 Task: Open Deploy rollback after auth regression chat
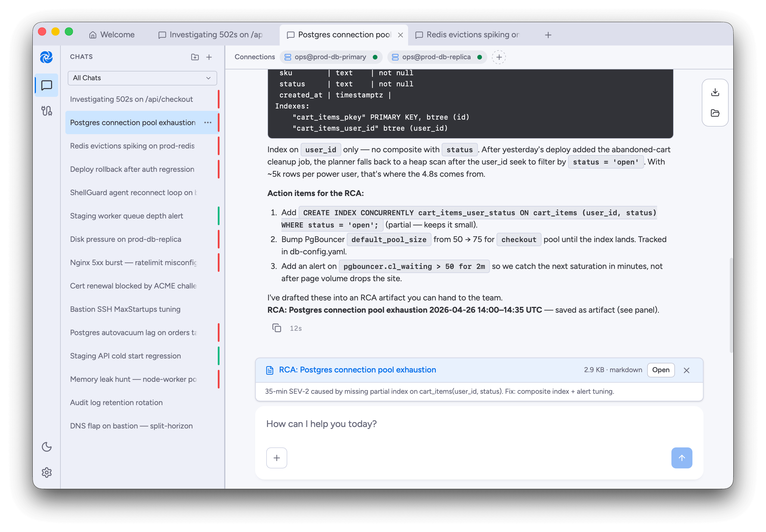pos(142,169)
